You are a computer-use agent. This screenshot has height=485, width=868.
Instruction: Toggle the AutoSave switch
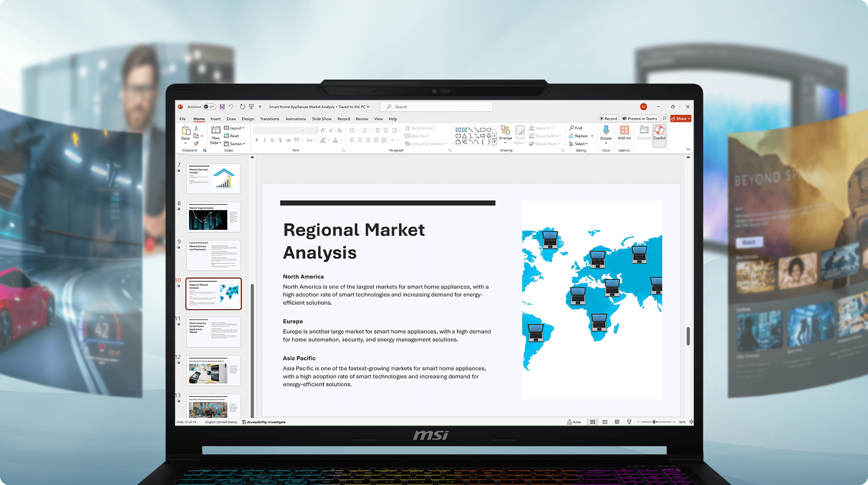pos(209,107)
